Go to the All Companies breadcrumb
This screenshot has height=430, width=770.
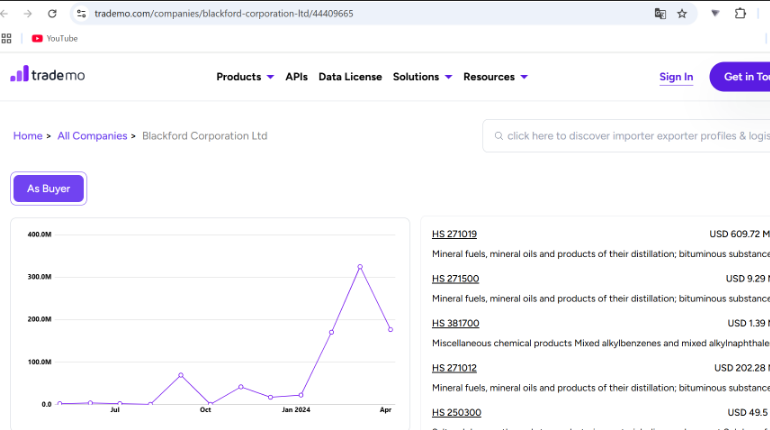coord(92,136)
